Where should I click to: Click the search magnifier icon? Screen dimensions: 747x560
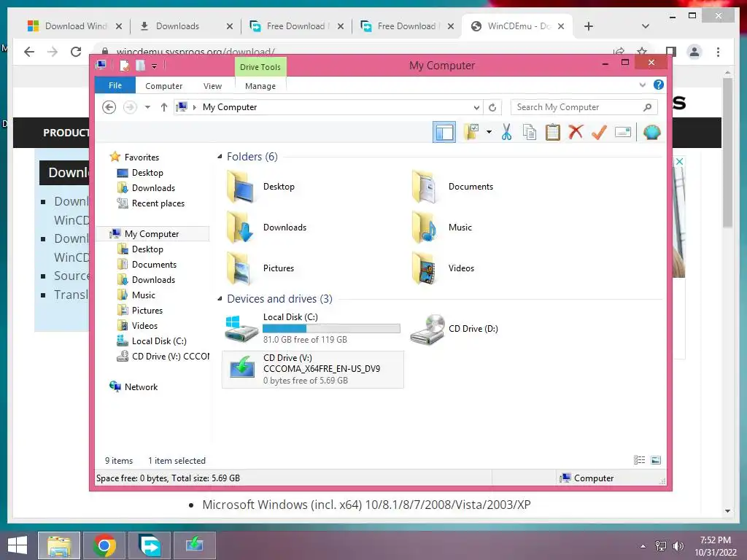click(x=648, y=107)
